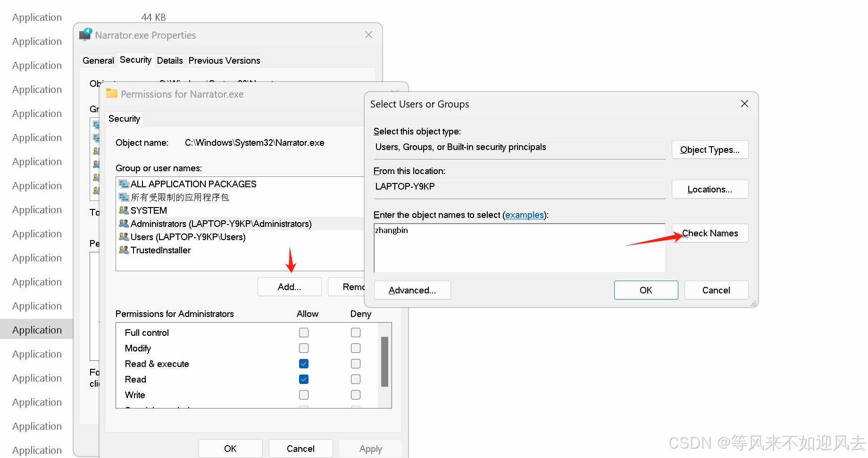Switch to Security tab in Narrator.exe Properties
Screen dimensions: 868x458
[135, 60]
